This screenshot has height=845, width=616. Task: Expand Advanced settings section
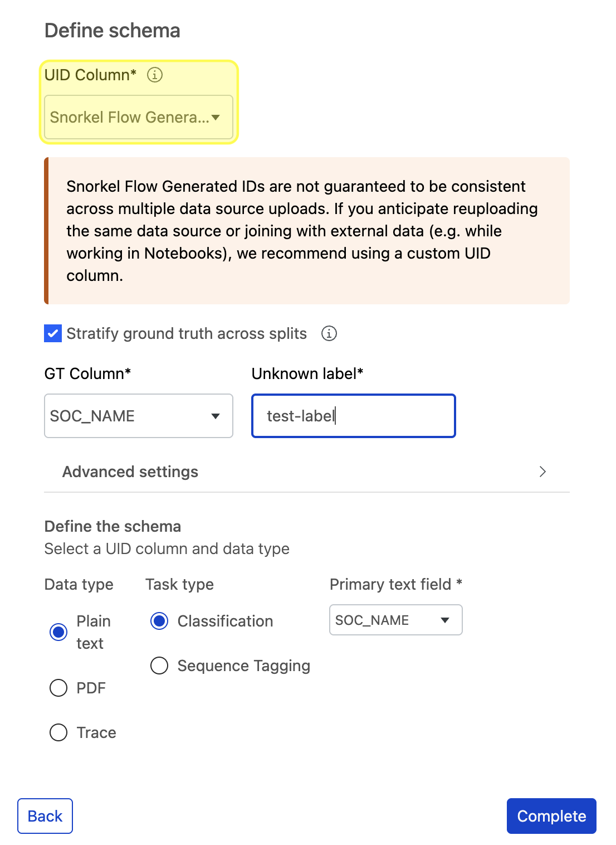click(307, 472)
